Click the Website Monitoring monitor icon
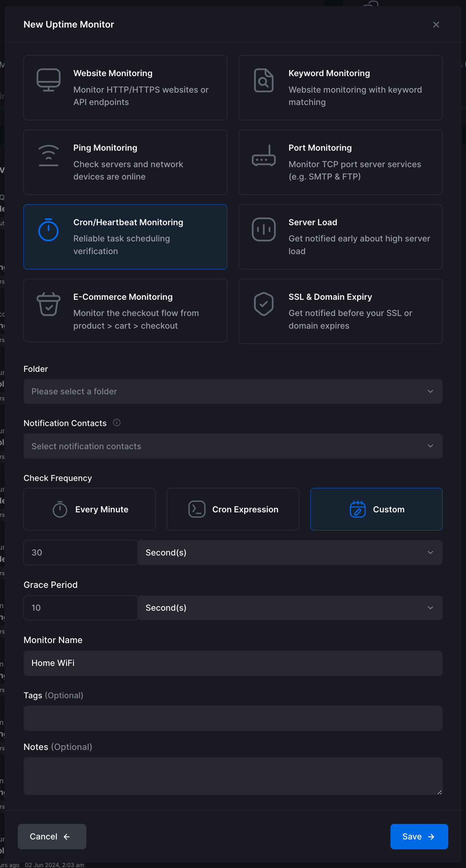 pos(49,80)
